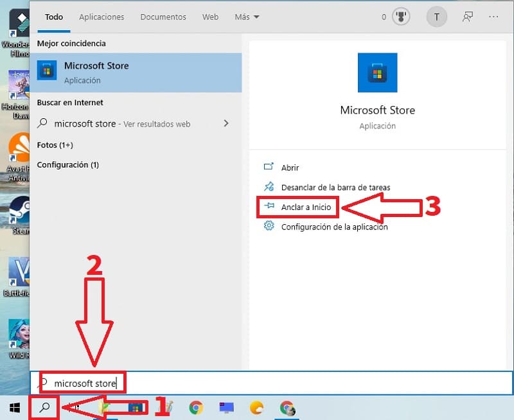Click Avast Antivirus desktop shortcut
The height and width of the screenshot is (420, 514).
click(18, 157)
